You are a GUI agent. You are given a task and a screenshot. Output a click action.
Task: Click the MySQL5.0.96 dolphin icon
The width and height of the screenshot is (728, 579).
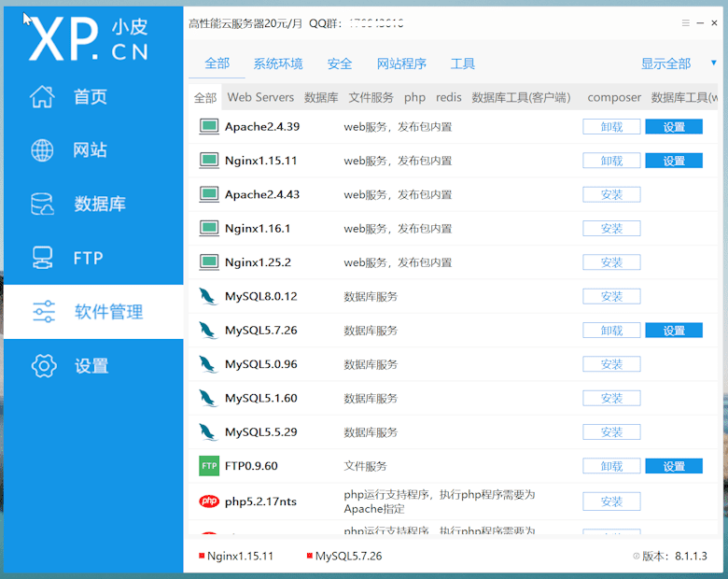208,364
